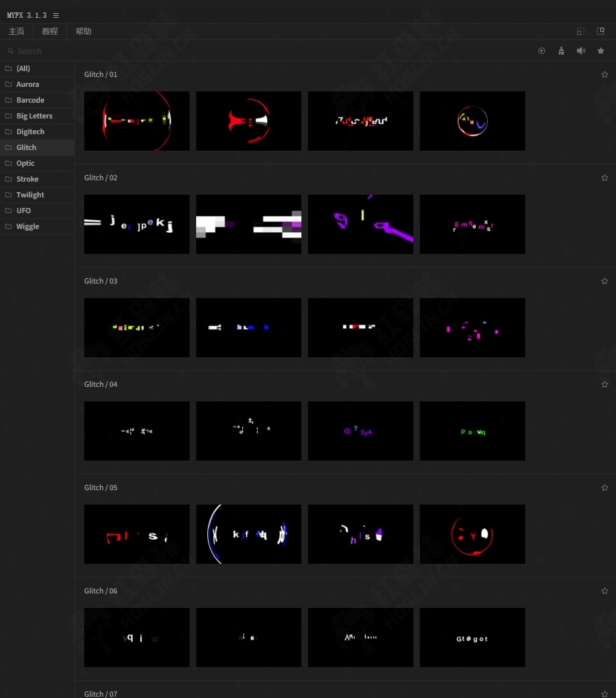Image resolution: width=616 pixels, height=698 pixels.
Task: Favorite the Glitch / 04 preset star
Action: click(604, 384)
